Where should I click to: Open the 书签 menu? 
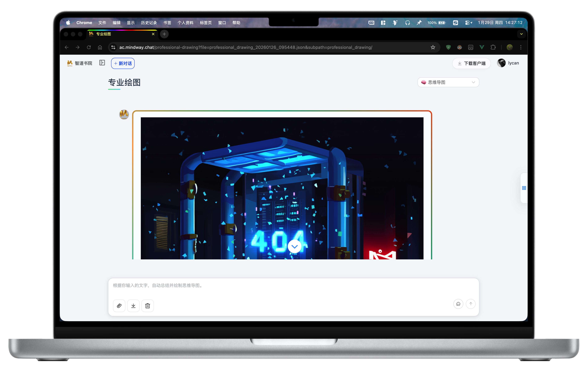(167, 23)
